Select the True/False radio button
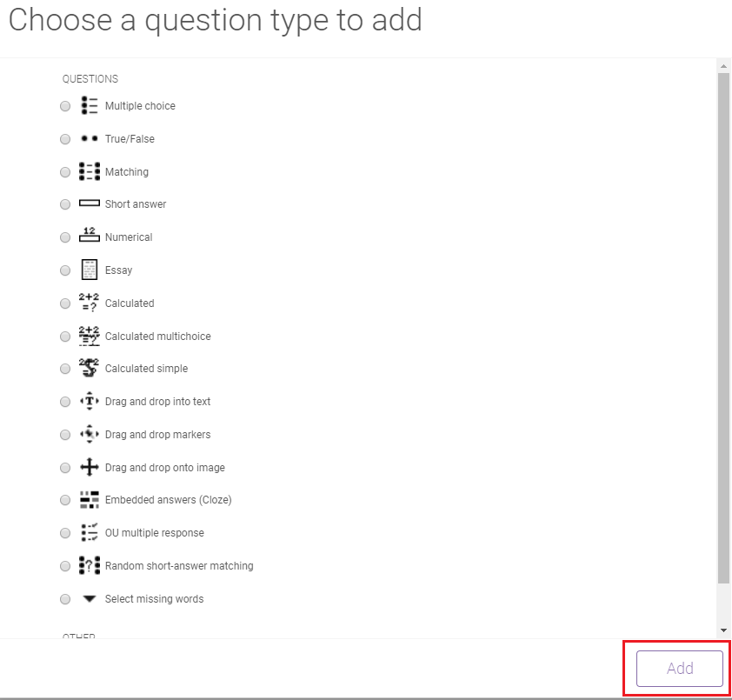This screenshot has width=732, height=700. tap(65, 138)
